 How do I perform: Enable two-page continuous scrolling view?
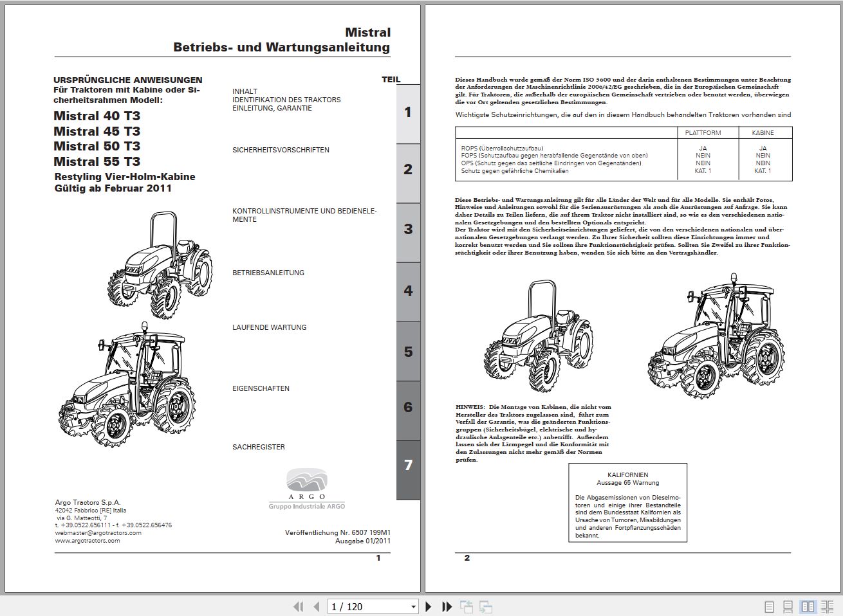click(x=826, y=606)
